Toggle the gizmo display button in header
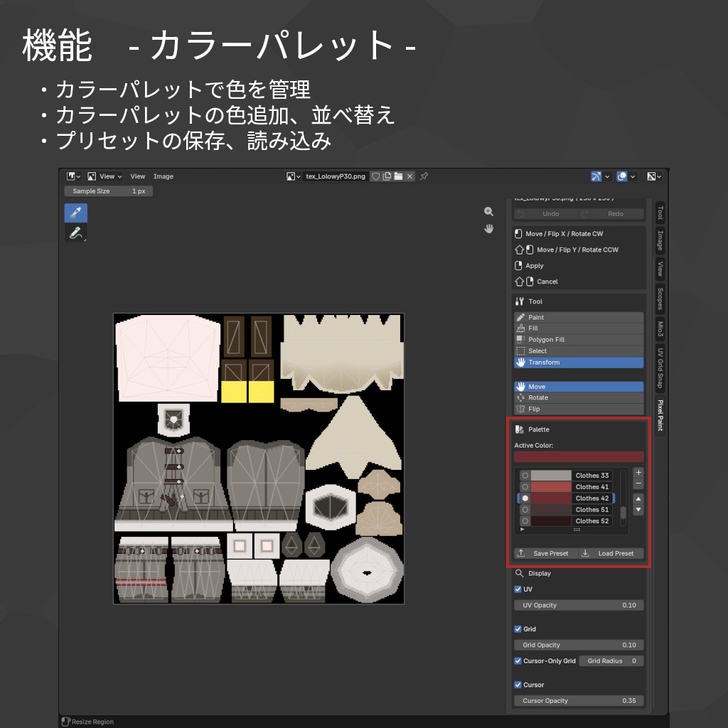Viewport: 728px width, 728px height. tap(596, 176)
